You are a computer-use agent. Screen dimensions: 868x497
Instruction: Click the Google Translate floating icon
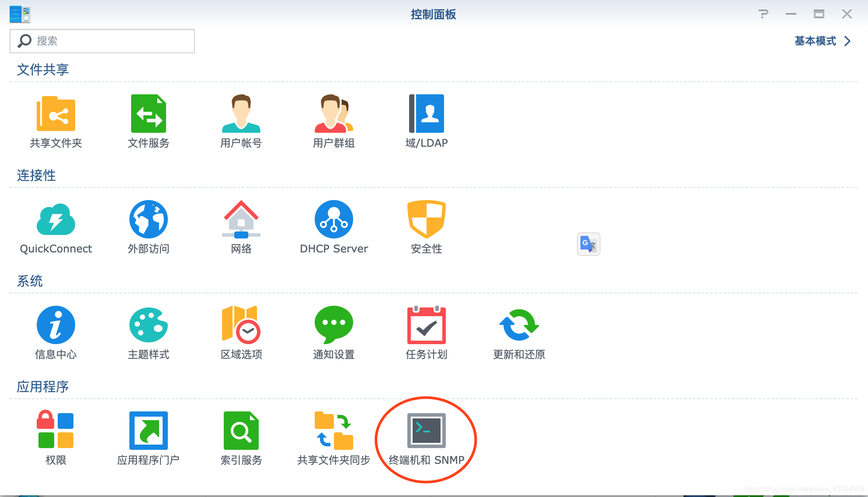pyautogui.click(x=588, y=244)
